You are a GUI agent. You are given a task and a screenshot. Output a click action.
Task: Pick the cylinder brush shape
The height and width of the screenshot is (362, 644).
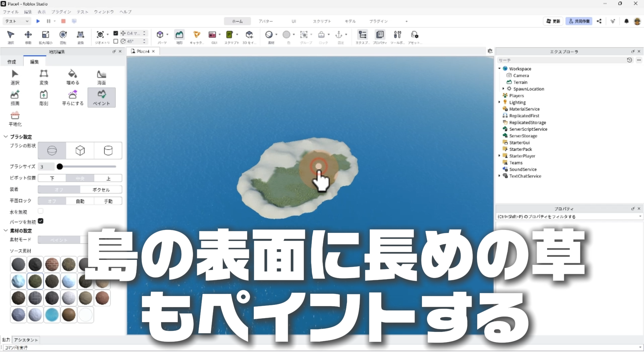coord(108,150)
